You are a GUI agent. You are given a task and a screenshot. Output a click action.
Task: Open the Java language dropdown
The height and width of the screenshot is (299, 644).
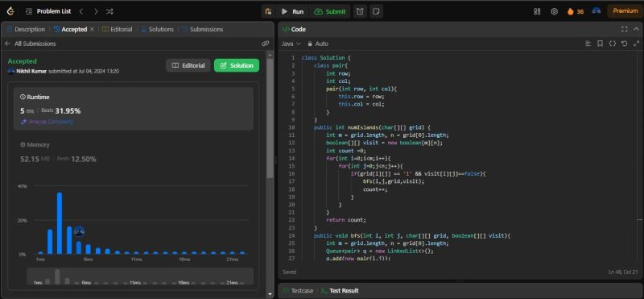(291, 44)
